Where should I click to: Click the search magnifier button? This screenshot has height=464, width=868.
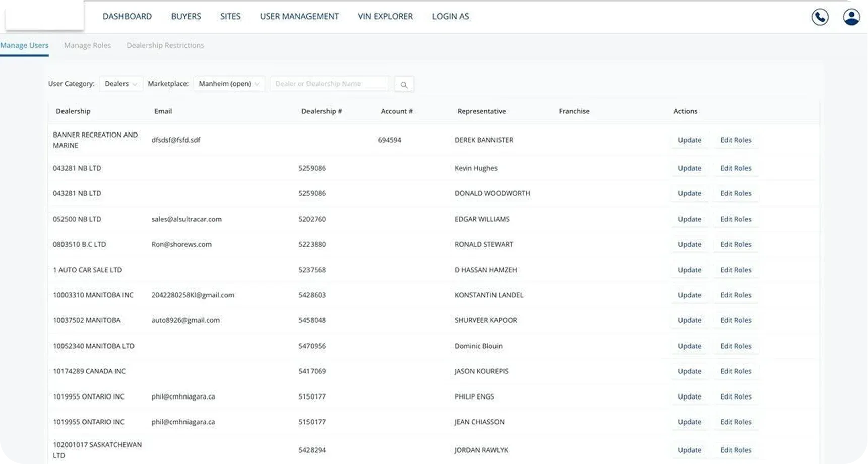[x=404, y=84]
